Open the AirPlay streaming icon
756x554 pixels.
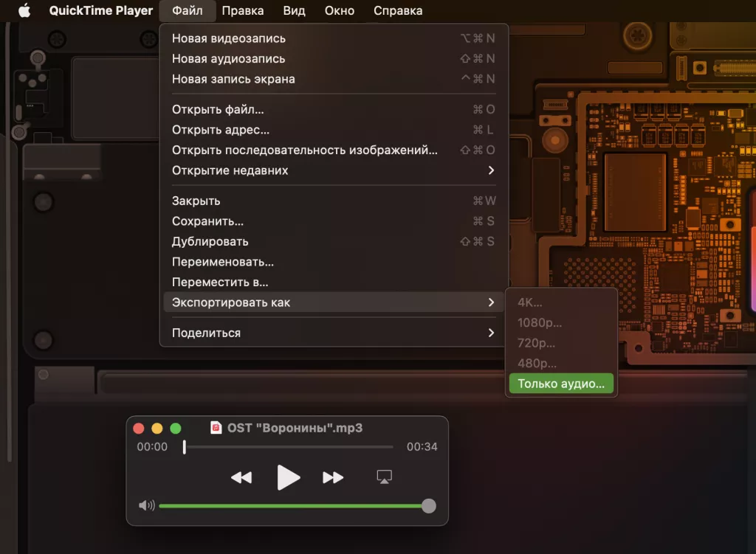tap(384, 477)
